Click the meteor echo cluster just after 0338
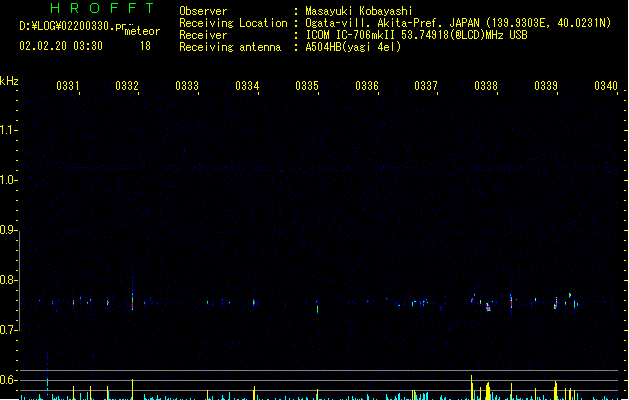 point(488,307)
